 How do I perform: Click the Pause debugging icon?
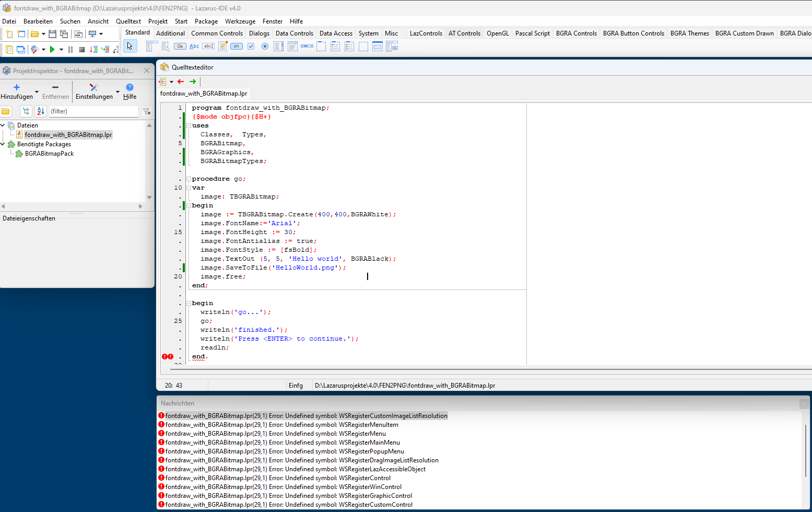[70, 50]
